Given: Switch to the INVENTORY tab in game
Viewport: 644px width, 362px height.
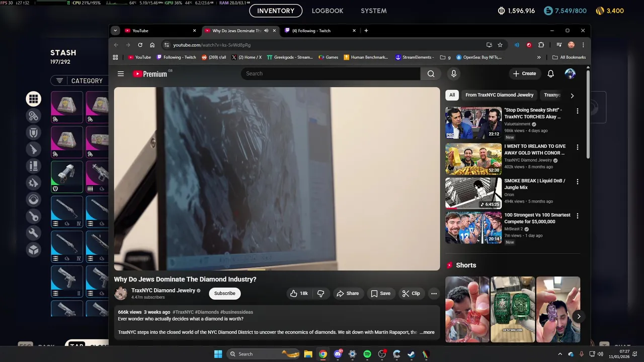Looking at the screenshot, I should [x=276, y=11].
